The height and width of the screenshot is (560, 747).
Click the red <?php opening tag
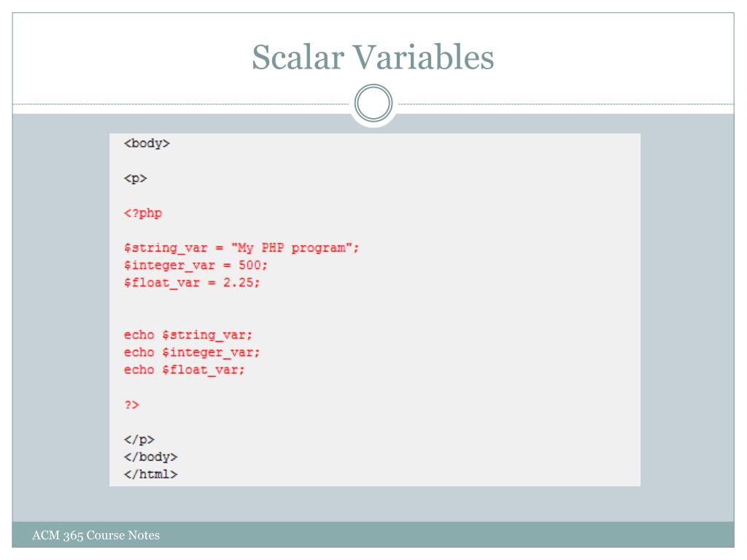pos(143,214)
